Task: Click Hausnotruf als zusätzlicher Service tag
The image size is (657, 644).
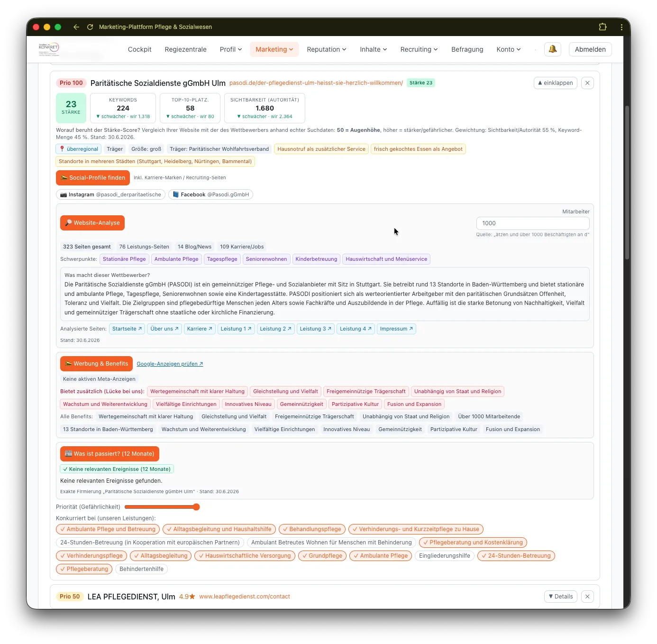Action: [321, 149]
